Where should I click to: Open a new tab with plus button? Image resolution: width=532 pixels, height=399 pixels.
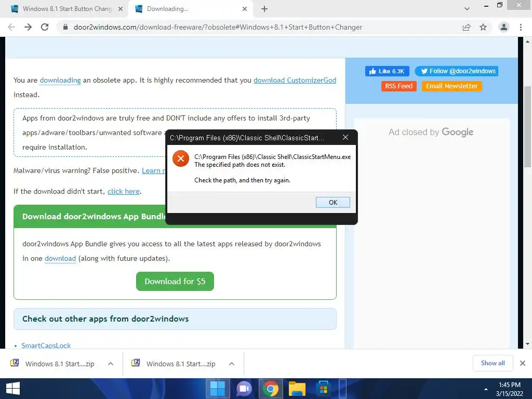pyautogui.click(x=264, y=9)
